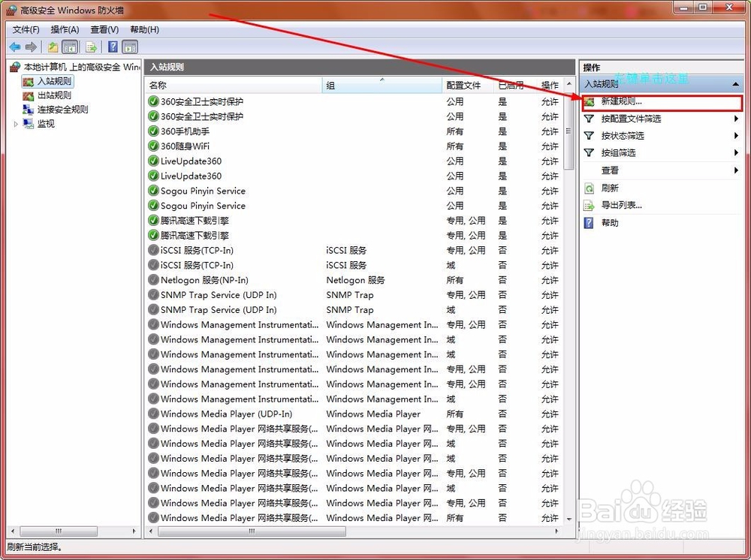Toggle the console tree pane toolbar icon
Screen dimensions: 751x560
[x=70, y=47]
